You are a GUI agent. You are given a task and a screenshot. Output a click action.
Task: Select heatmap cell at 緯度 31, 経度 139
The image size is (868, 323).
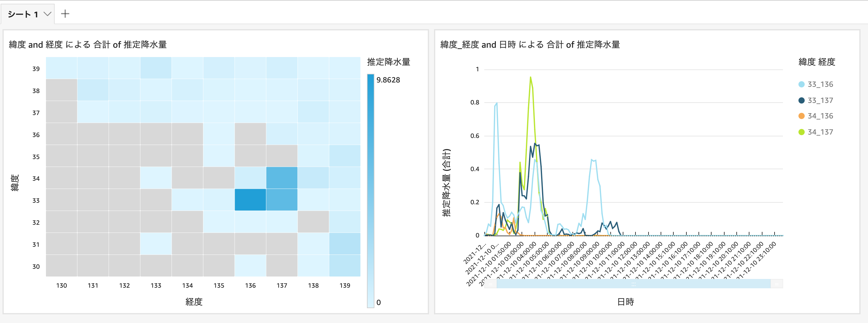(x=345, y=244)
